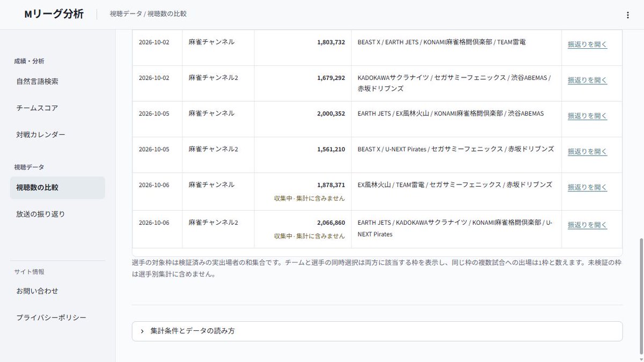This screenshot has width=644, height=362.
Task: Open the three-dot menu in the header
Action: (x=627, y=15)
